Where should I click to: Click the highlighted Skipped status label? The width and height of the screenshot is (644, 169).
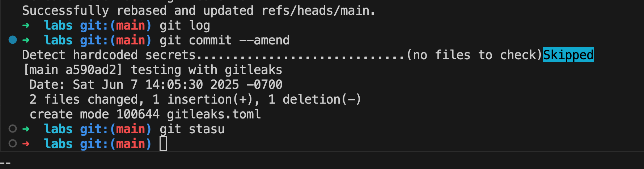568,55
